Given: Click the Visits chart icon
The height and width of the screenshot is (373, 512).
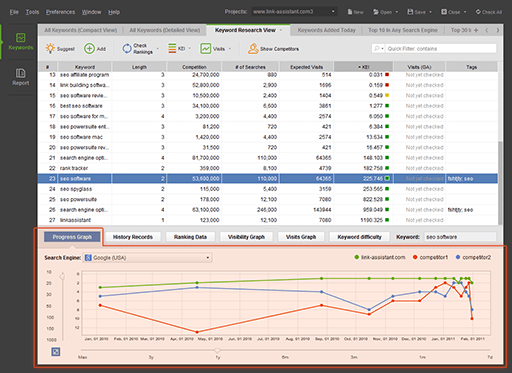Looking at the screenshot, I should (x=205, y=49).
